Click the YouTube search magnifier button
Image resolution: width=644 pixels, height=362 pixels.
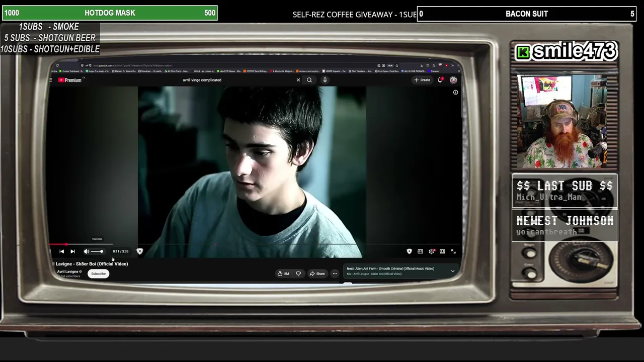tap(309, 80)
